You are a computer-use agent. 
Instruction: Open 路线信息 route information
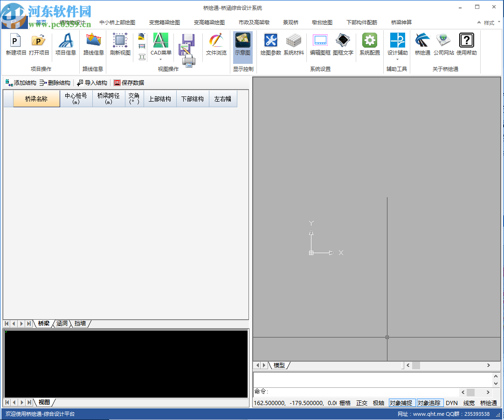tap(94, 44)
